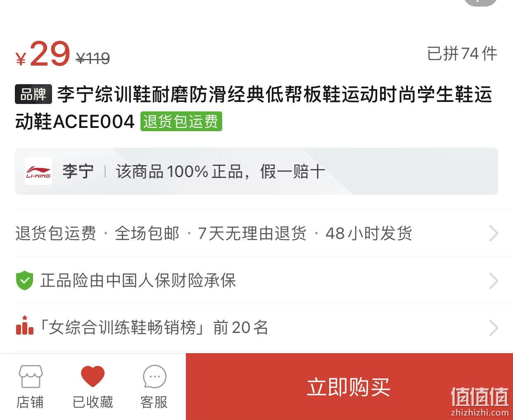Tap the green 退货包运费 tag
This screenshot has height=420, width=513.
pyautogui.click(x=181, y=121)
